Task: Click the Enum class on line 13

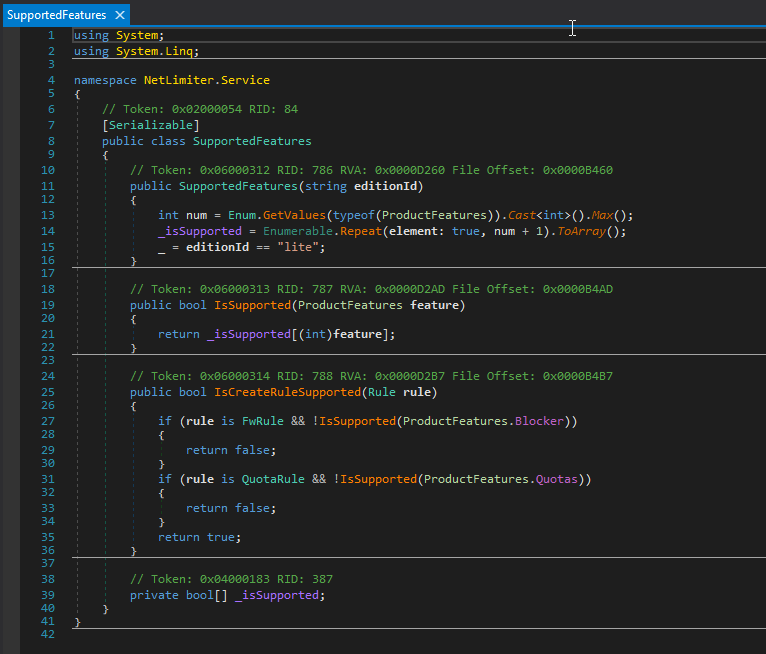Action: coord(242,215)
